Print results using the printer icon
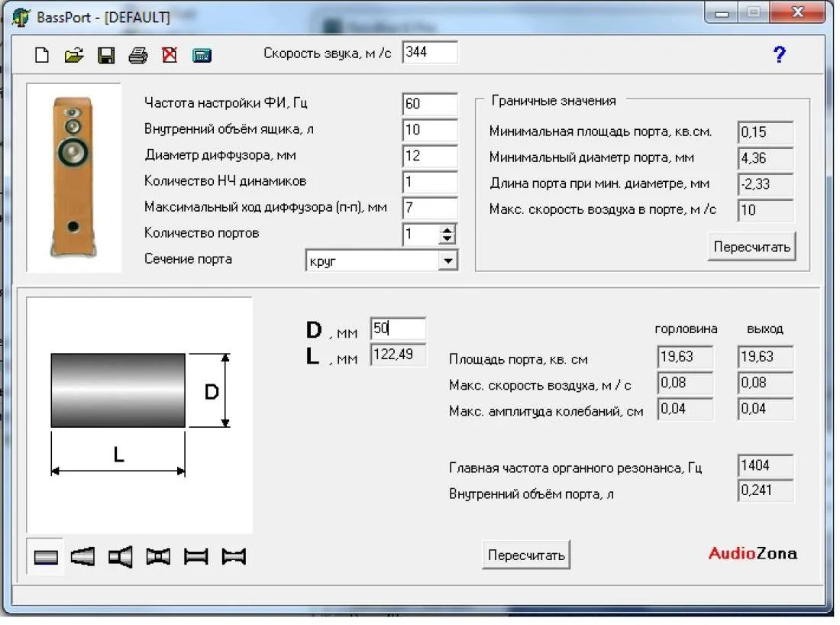840x625 pixels. (137, 55)
